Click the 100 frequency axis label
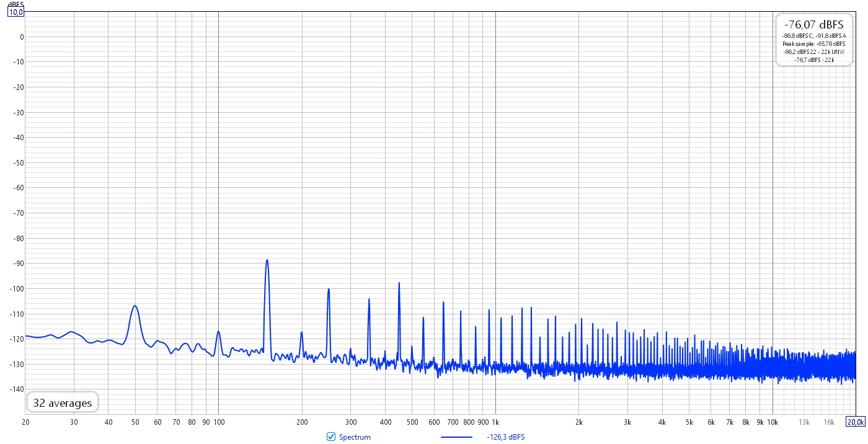Screen dimensions: 868x444 click(218, 422)
